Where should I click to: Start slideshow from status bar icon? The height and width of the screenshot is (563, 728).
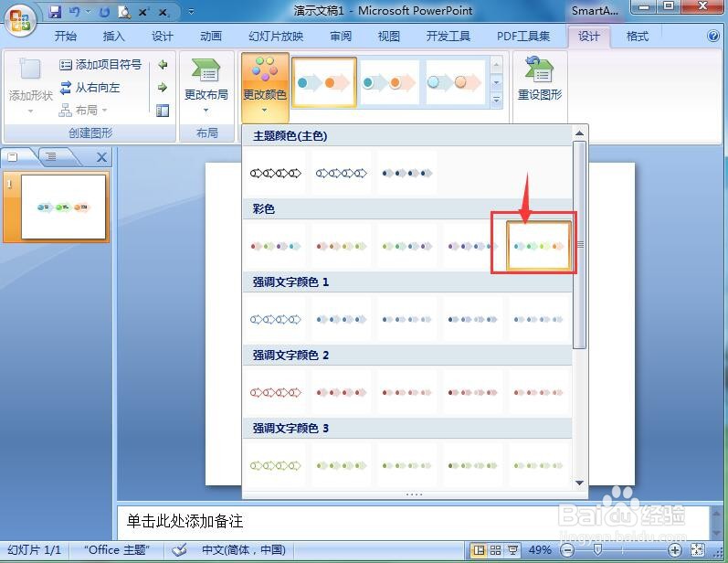512,550
